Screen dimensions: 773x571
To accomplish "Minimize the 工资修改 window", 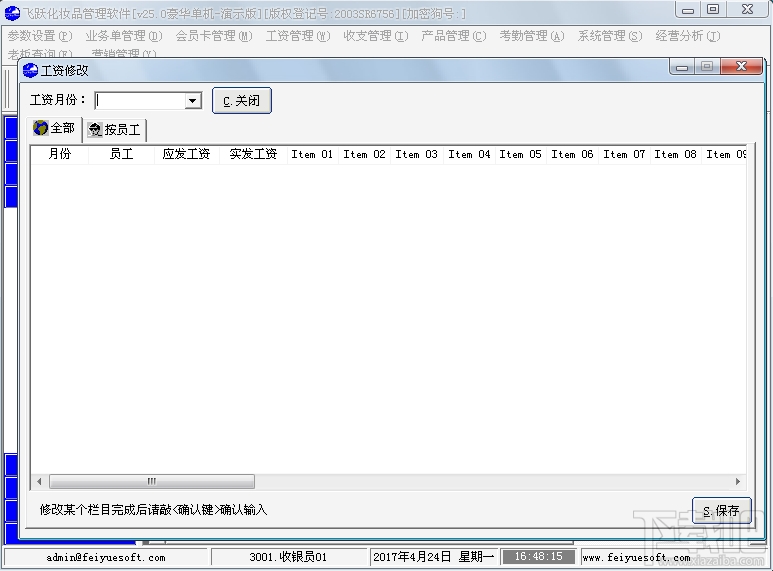I will (x=682, y=67).
